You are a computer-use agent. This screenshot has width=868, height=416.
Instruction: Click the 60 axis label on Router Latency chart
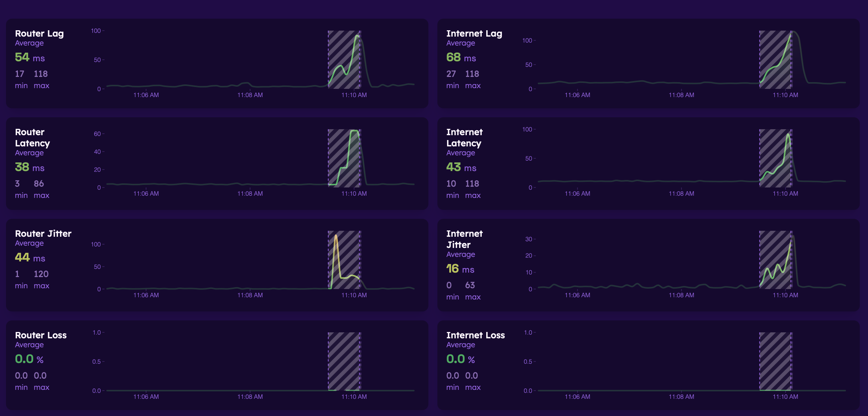(97, 134)
